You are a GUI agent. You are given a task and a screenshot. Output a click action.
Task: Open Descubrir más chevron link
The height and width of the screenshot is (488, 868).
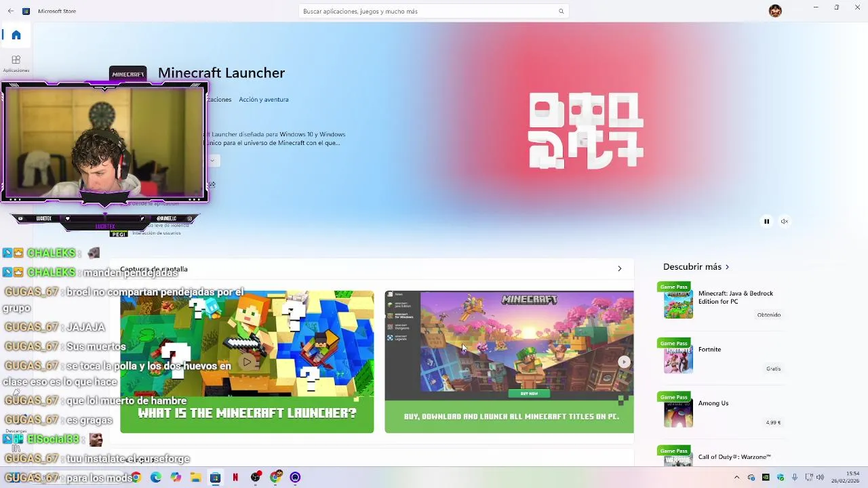point(727,267)
